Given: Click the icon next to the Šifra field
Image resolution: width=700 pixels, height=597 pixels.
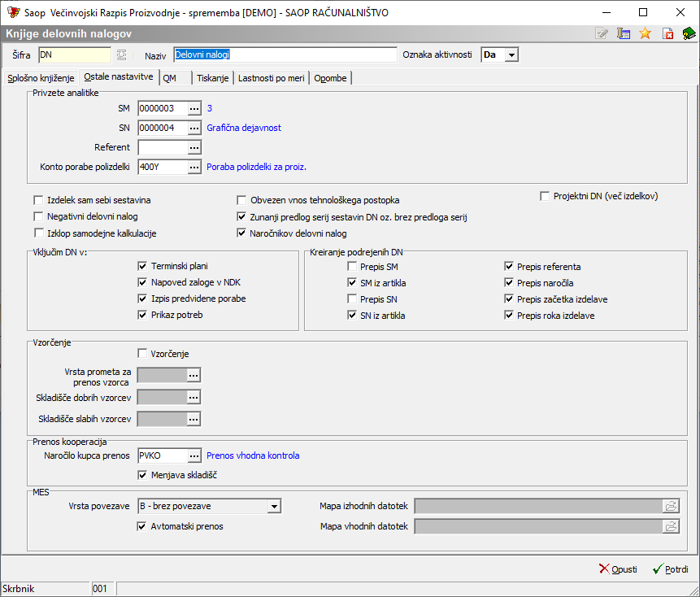Looking at the screenshot, I should [x=121, y=55].
